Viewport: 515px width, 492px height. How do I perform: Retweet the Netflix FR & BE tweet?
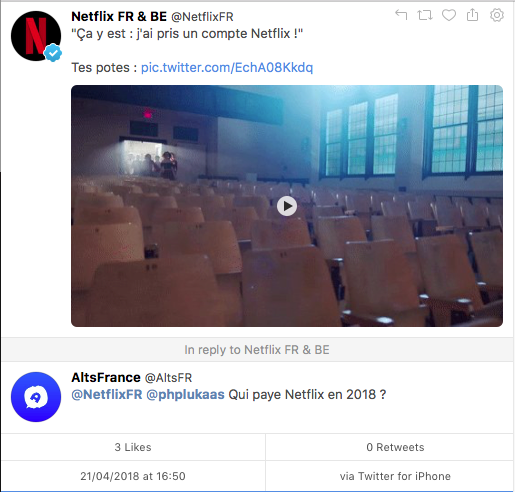[x=425, y=15]
